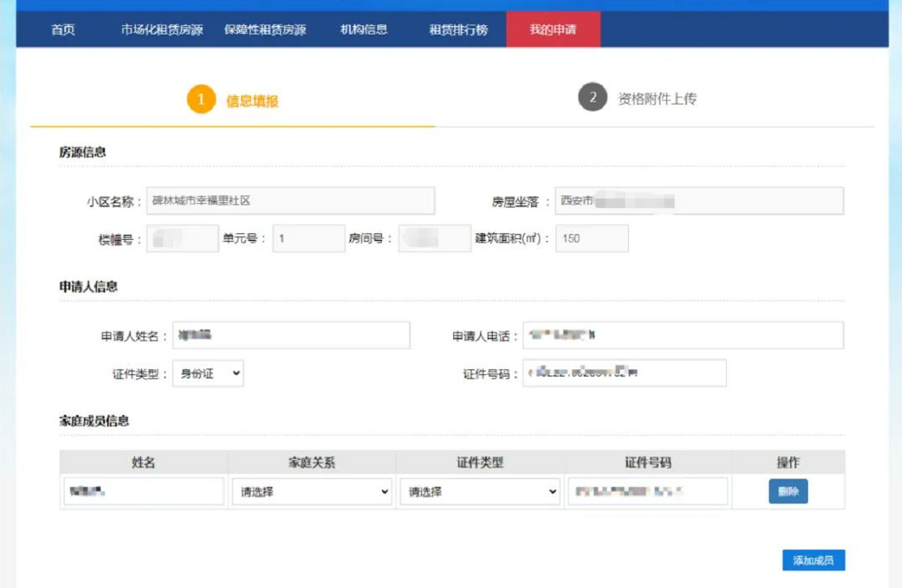Select the applicant 证件号码 input field
Image resolution: width=902 pixels, height=588 pixels.
624,374
